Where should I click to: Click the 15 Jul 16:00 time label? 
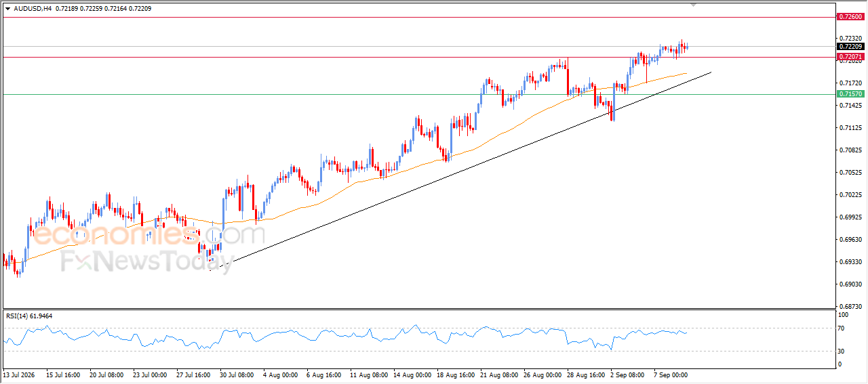tap(62, 375)
